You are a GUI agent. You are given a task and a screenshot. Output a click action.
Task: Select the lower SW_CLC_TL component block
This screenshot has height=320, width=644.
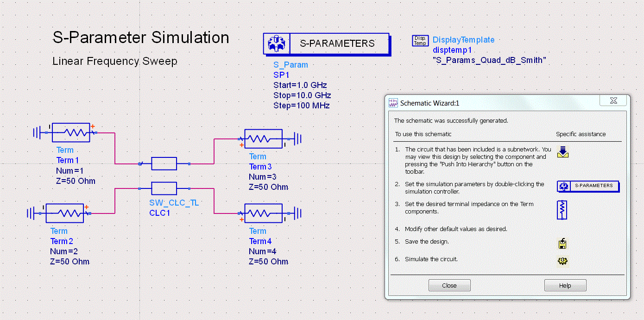point(164,188)
